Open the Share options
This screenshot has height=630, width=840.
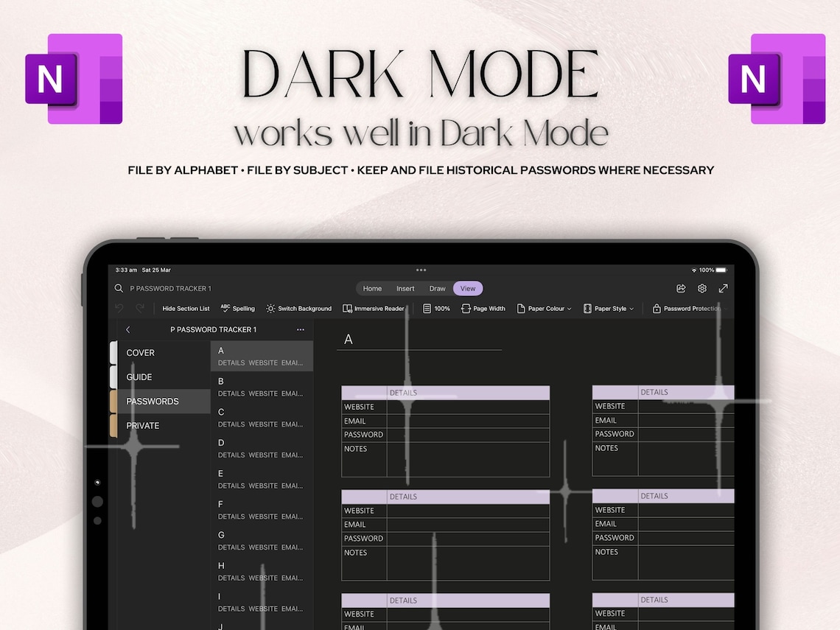tap(683, 288)
